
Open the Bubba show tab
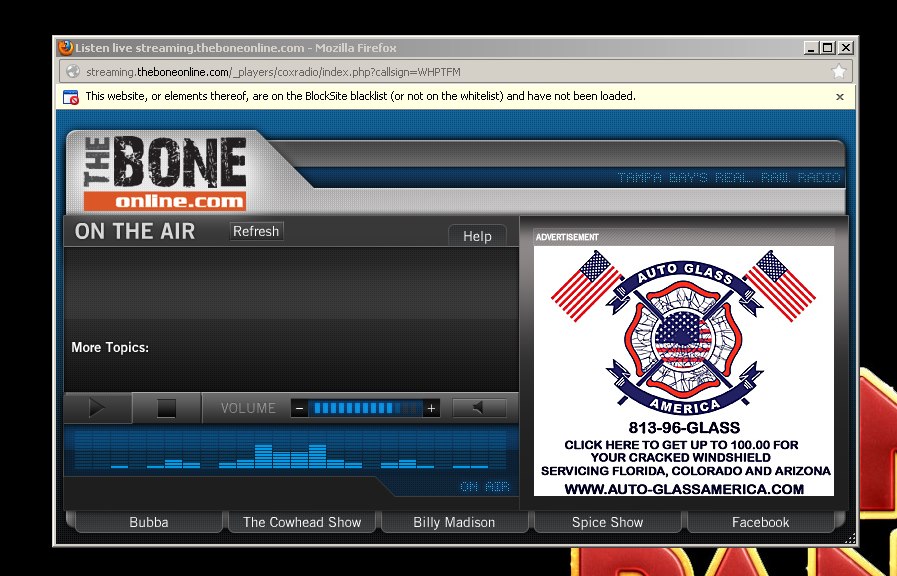pyautogui.click(x=149, y=522)
